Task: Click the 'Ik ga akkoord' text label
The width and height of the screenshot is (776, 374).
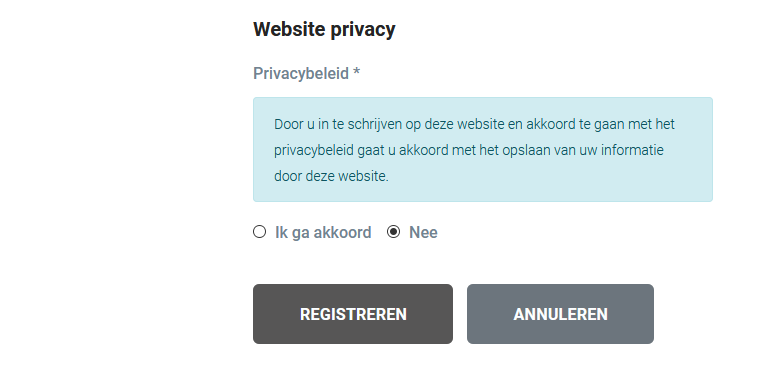Action: tap(323, 233)
